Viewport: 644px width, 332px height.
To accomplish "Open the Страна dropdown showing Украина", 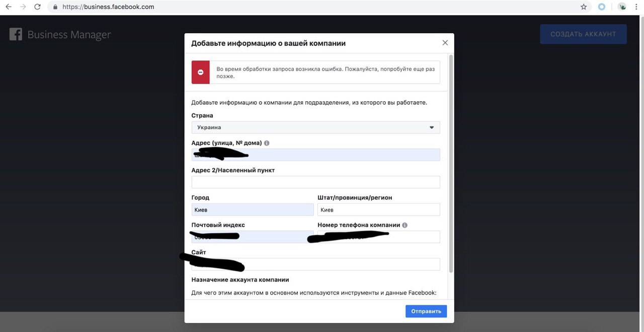I will tap(315, 127).
